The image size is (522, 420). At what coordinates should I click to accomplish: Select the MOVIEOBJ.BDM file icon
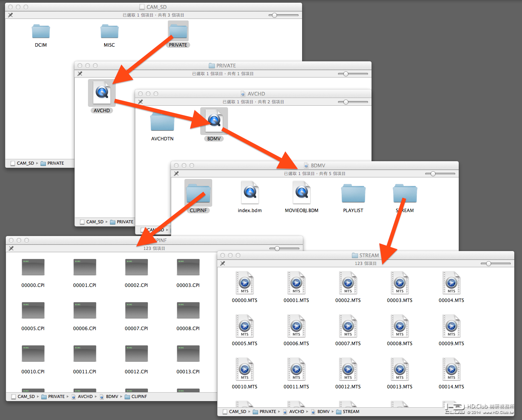coord(302,192)
